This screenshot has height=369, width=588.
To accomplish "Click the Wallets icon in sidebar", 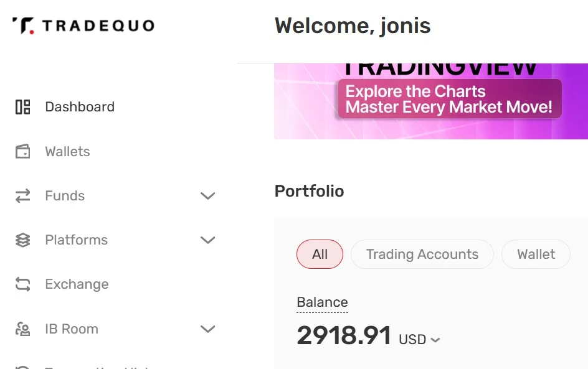I will click(23, 152).
